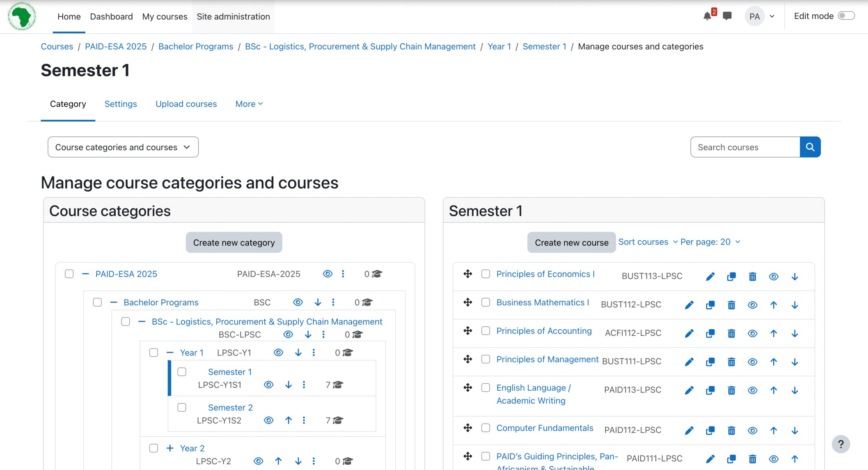Open the Year 1 breadcrumb link

click(x=499, y=46)
